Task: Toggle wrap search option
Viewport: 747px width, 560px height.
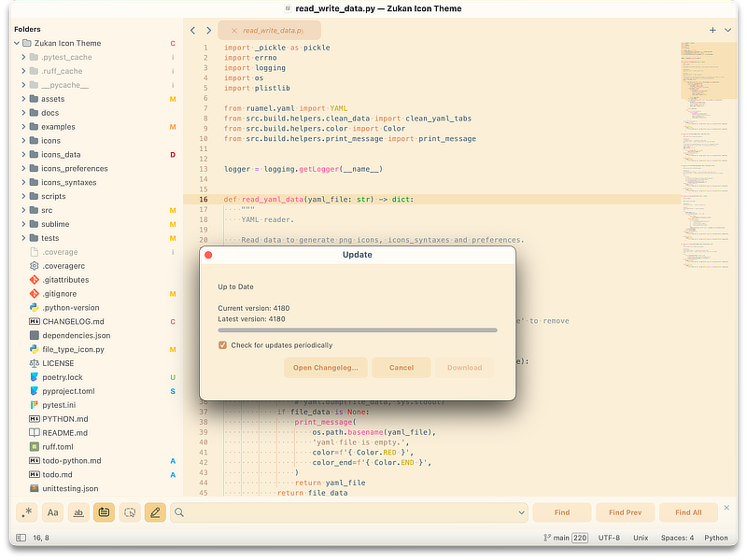Action: tap(104, 512)
